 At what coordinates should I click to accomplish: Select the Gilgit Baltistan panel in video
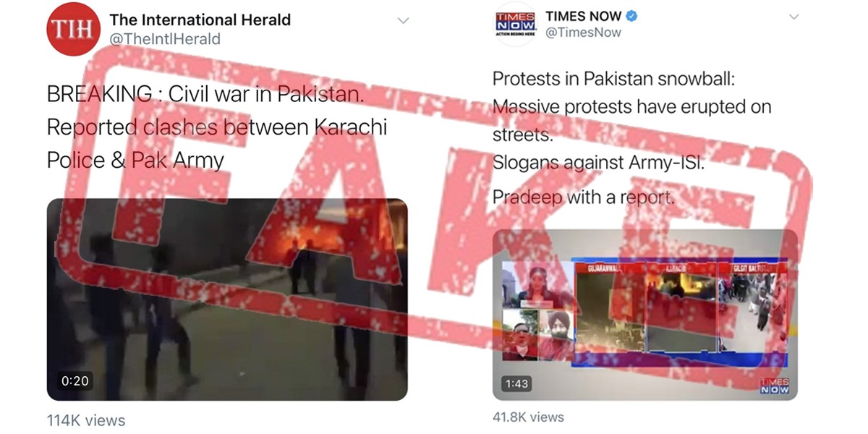point(751,308)
